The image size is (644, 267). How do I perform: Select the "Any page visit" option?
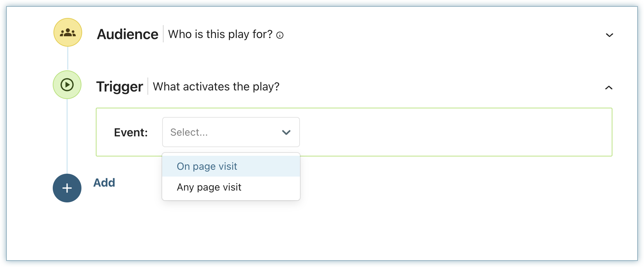click(x=209, y=187)
